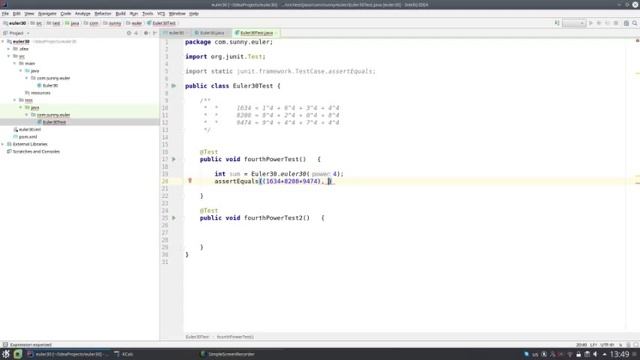Image resolution: width=640 pixels, height=360 pixels.
Task: Select pom.xml in project tree
Action: coord(25,137)
